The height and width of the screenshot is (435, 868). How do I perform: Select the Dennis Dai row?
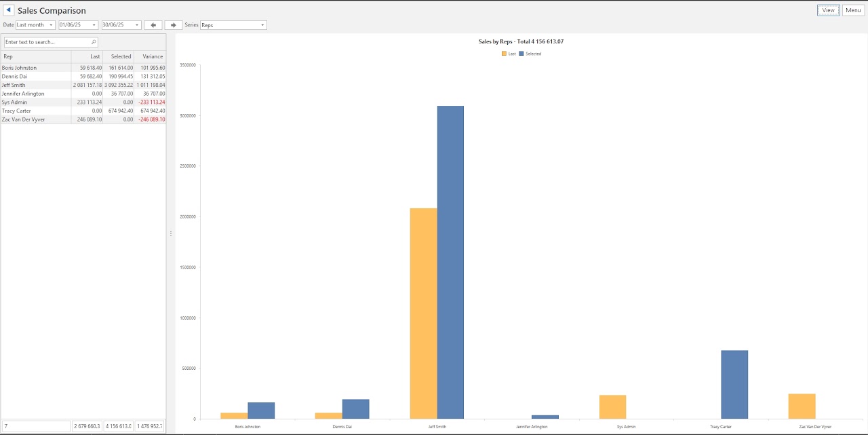pos(83,76)
